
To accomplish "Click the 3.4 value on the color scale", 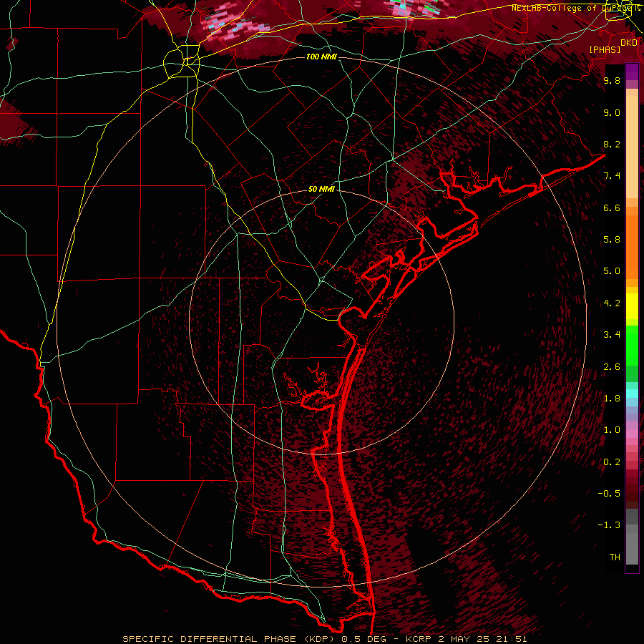I will point(612,335).
